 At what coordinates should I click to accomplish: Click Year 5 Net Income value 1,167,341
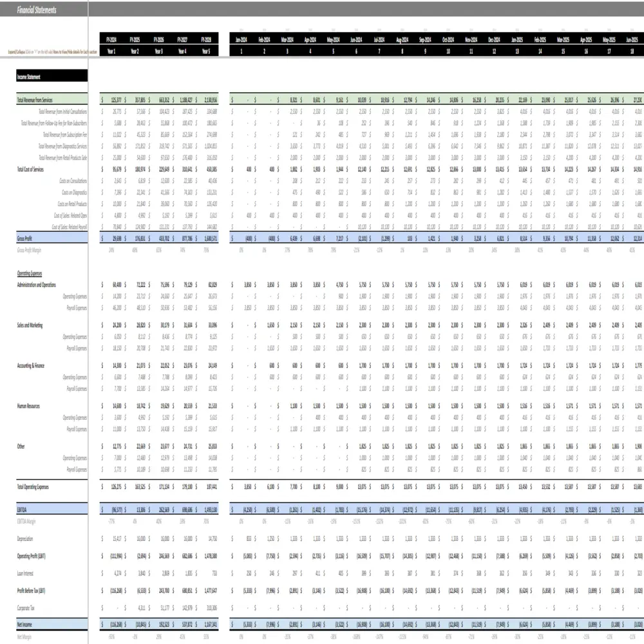tap(211, 624)
